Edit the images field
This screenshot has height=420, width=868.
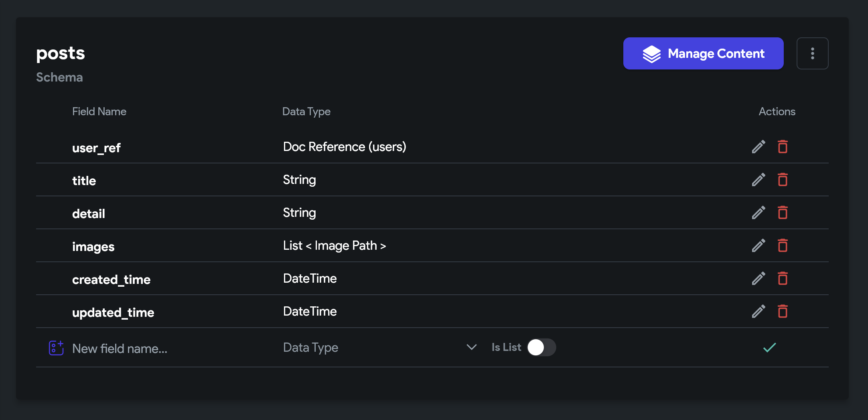tap(758, 246)
